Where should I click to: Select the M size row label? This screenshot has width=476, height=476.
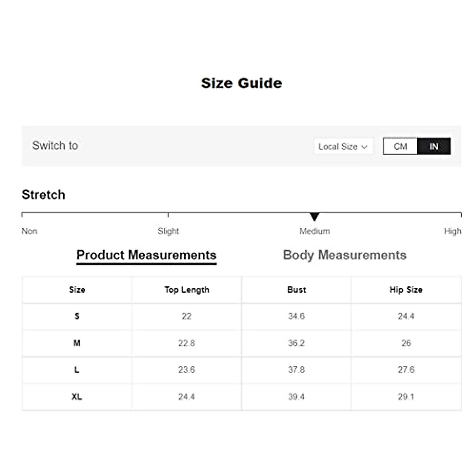click(x=77, y=343)
